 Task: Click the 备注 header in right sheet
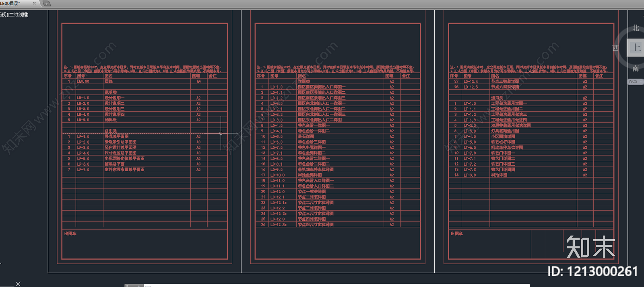coord(599,76)
